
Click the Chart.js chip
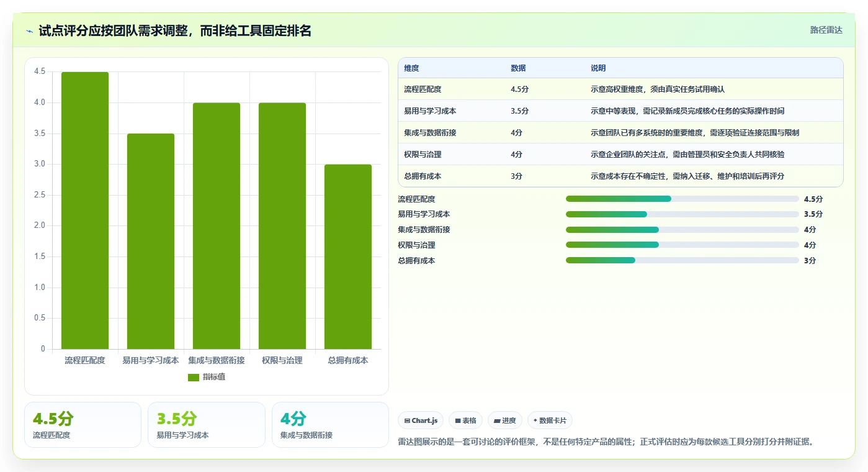point(421,420)
